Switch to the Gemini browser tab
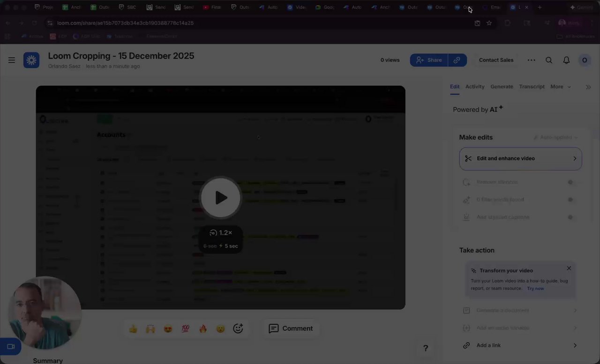600x364 pixels. [x=581, y=7]
